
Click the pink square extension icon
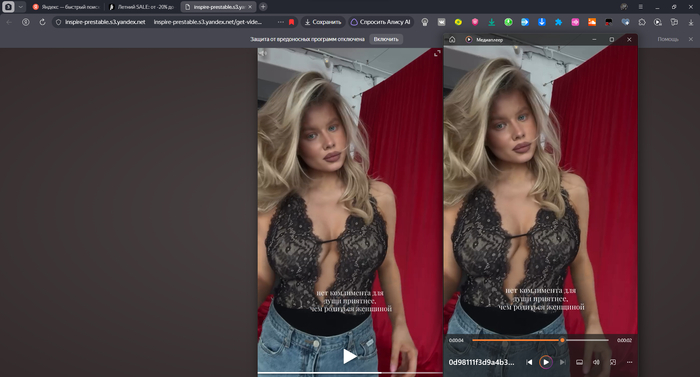[x=575, y=22]
